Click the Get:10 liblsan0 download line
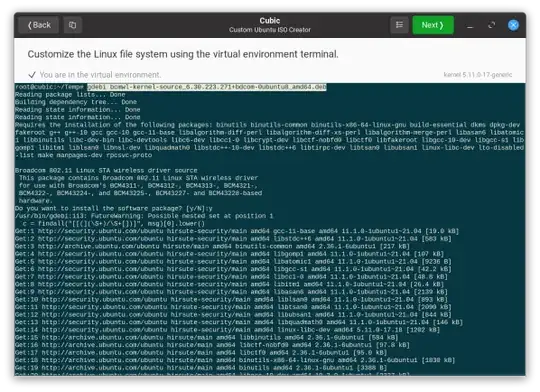The height and width of the screenshot is (392, 540). pyautogui.click(x=231, y=299)
